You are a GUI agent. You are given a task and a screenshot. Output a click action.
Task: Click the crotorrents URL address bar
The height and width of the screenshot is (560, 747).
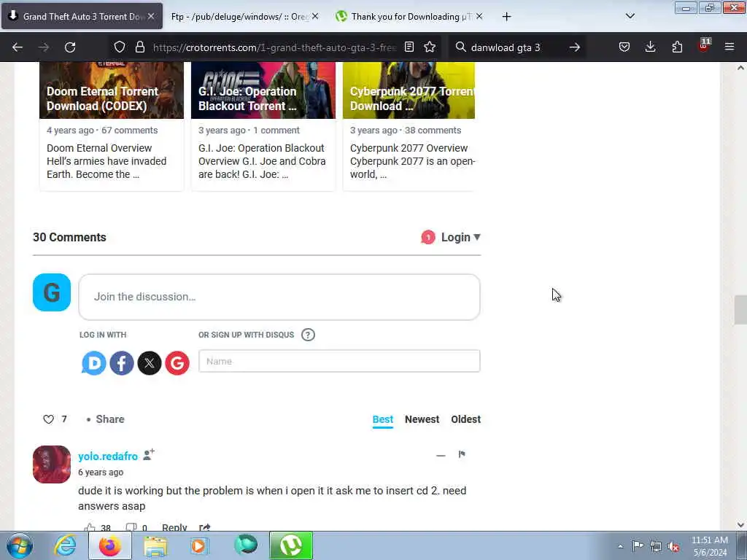tap(274, 47)
